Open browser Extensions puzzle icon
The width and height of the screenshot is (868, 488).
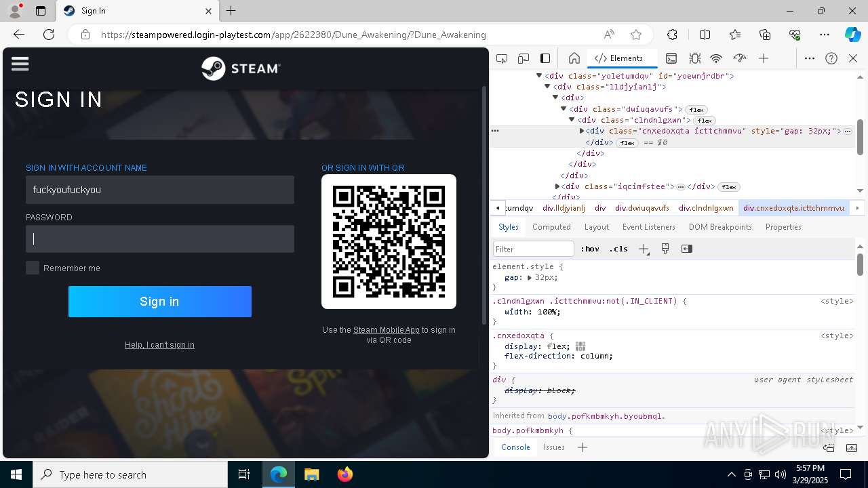pyautogui.click(x=672, y=35)
